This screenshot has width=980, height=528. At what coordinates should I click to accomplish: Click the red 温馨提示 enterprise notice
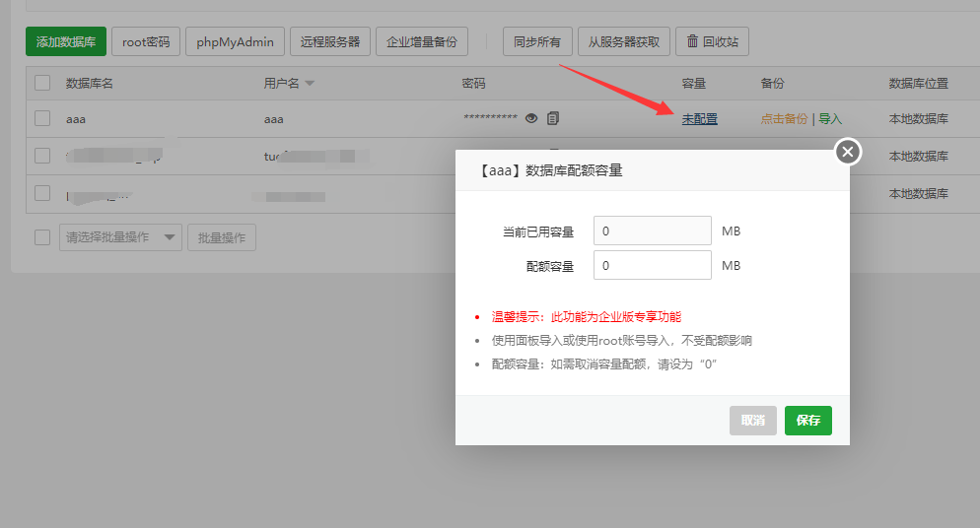(587, 317)
